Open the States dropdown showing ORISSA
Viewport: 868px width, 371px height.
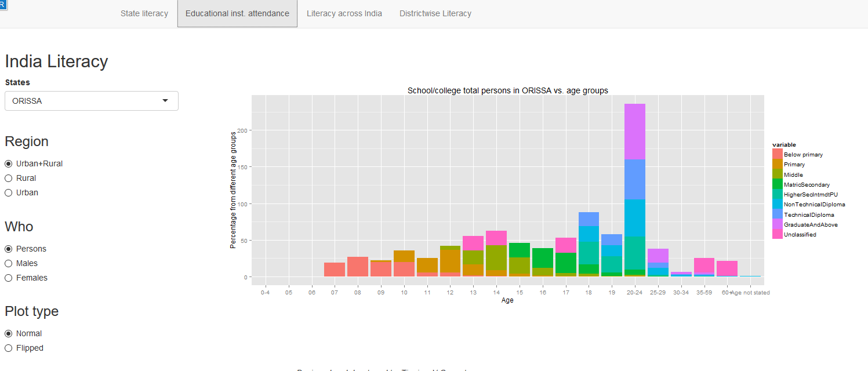(x=92, y=101)
